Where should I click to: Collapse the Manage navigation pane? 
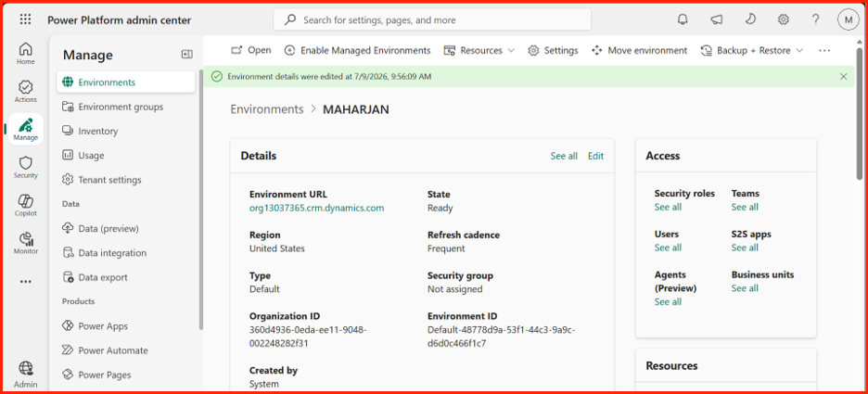187,54
